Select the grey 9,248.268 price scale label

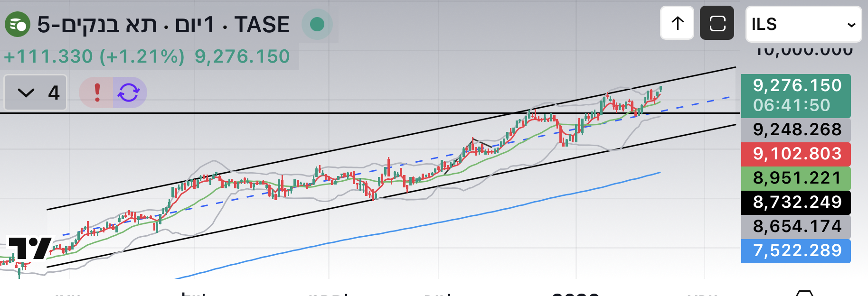click(x=796, y=129)
